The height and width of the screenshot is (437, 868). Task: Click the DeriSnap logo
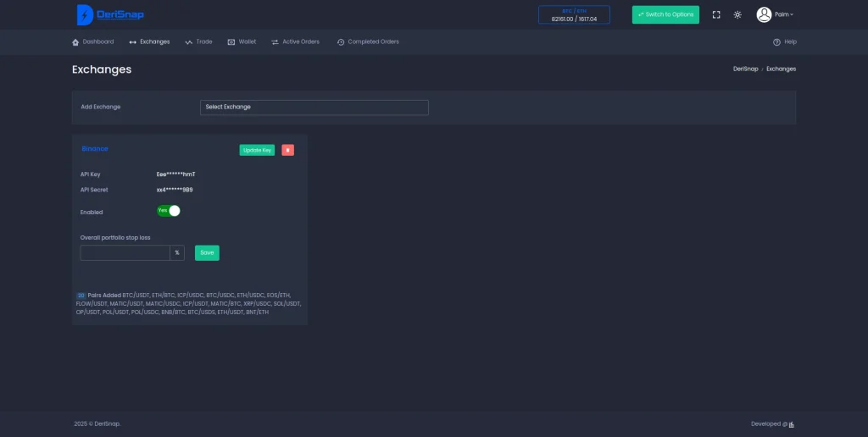point(110,14)
